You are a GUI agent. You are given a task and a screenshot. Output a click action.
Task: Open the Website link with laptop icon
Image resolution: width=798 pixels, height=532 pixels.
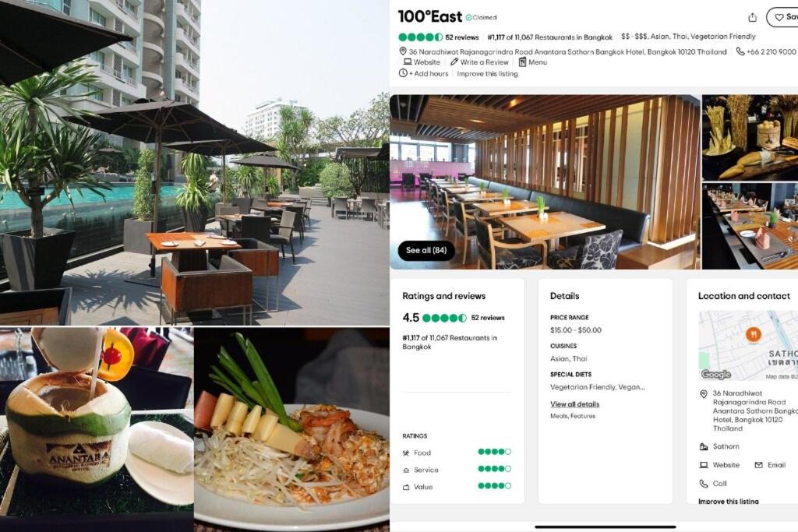422,62
